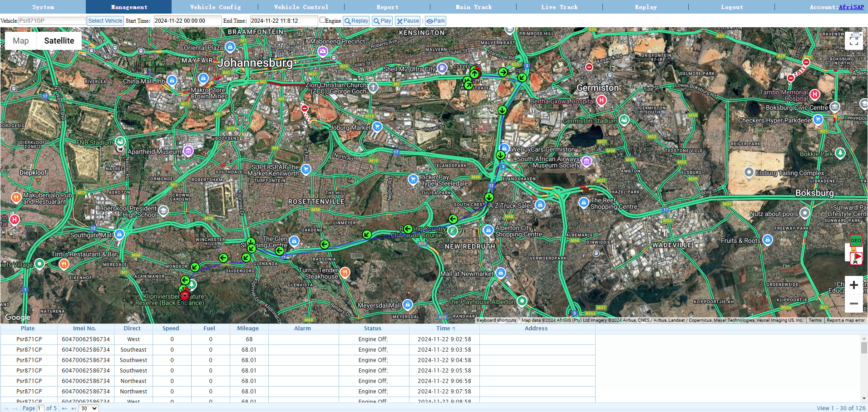Click the Vehicle input field
The width and height of the screenshot is (868, 412).
pos(52,21)
